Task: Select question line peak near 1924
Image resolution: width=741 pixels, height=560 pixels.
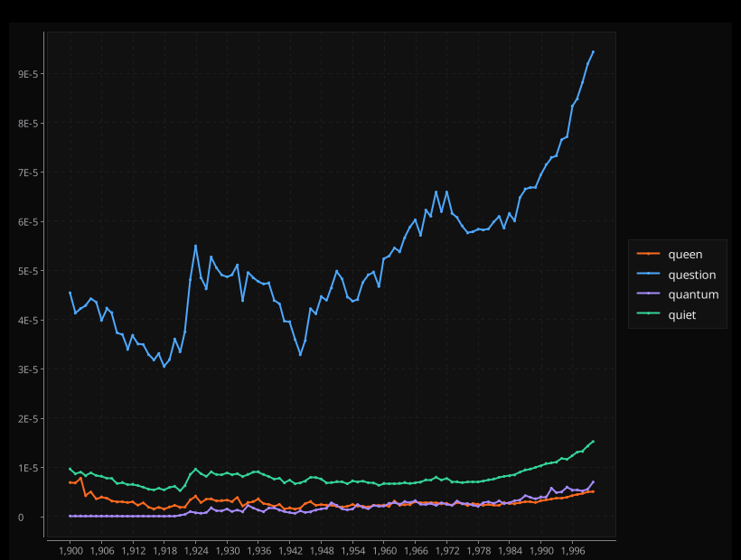Action: [x=196, y=246]
